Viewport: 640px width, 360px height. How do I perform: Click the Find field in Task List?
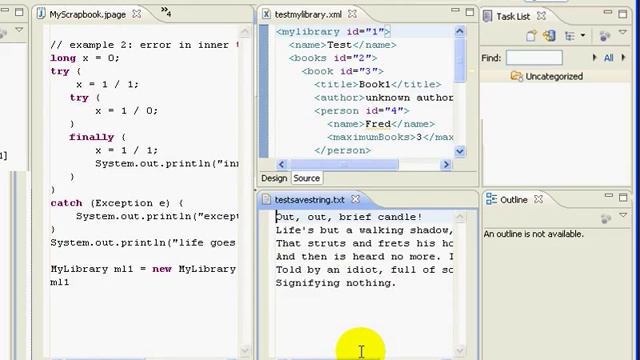(534, 58)
